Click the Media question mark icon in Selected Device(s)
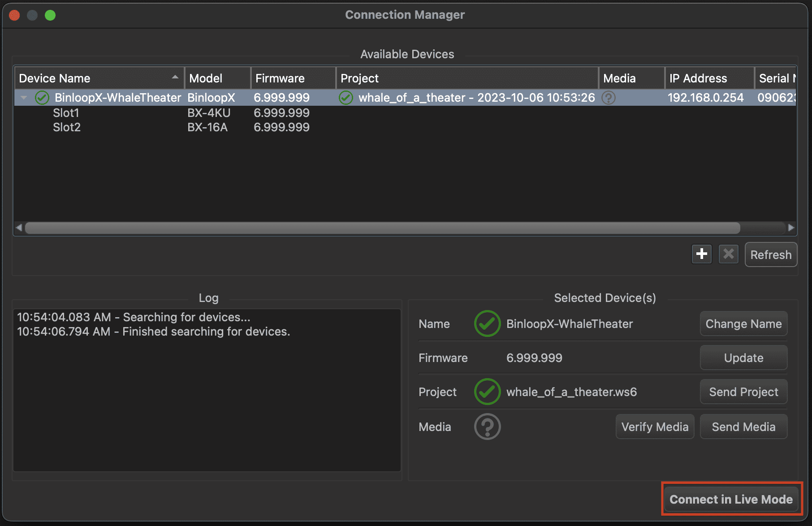This screenshot has width=812, height=526. click(x=487, y=427)
